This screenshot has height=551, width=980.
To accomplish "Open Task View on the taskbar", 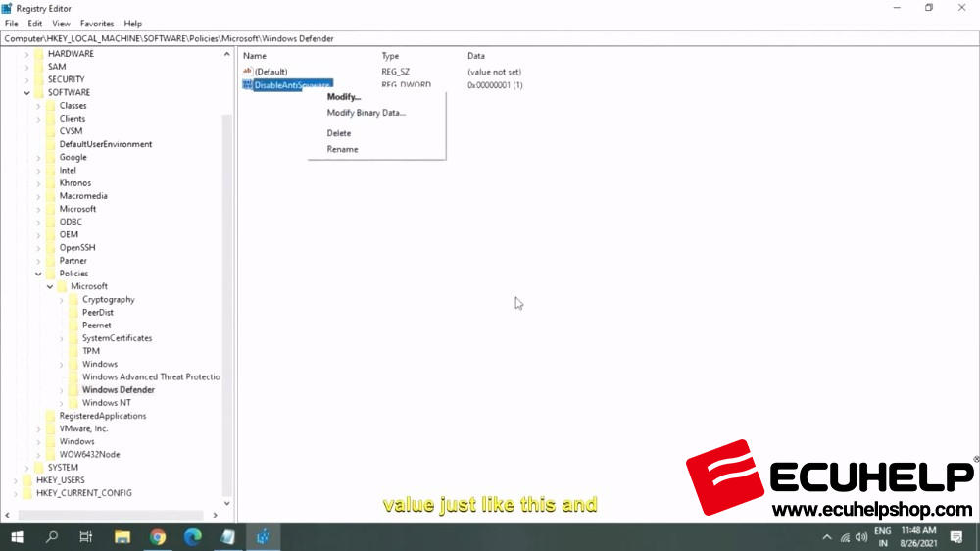I will pos(86,536).
